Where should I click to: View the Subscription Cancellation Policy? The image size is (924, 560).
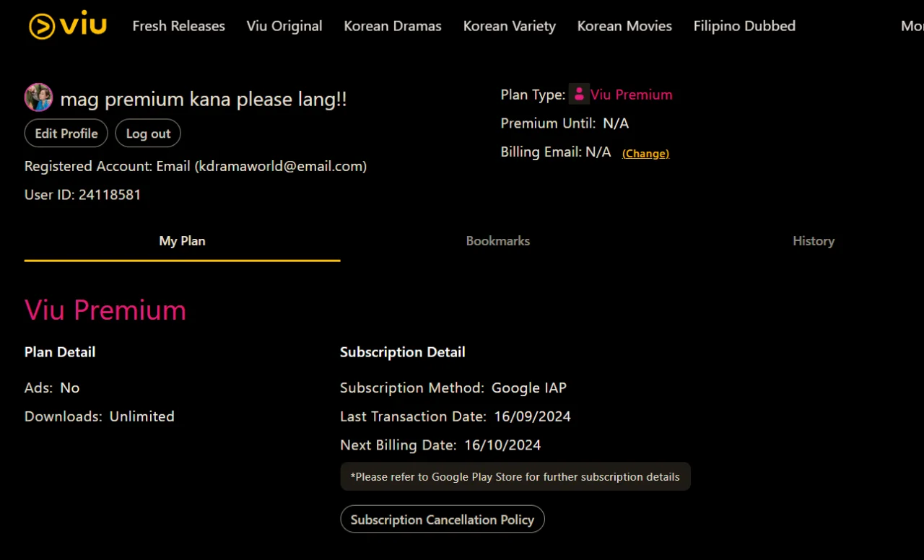pos(443,520)
